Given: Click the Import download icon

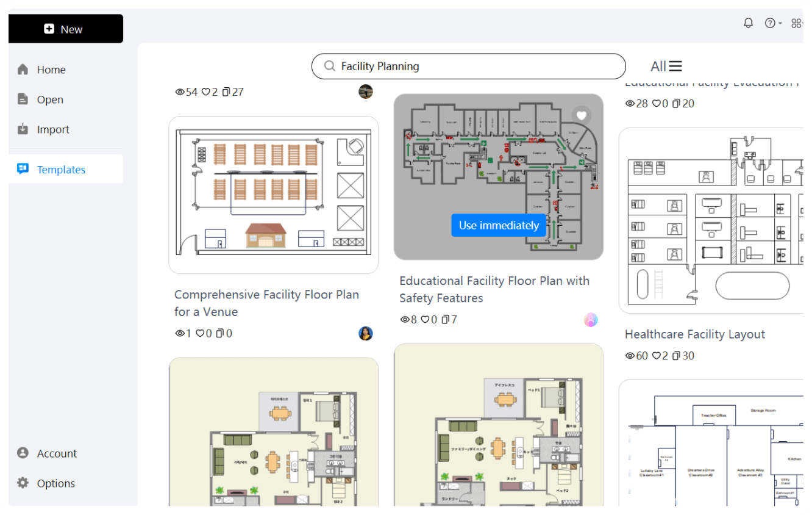Looking at the screenshot, I should click(x=23, y=129).
